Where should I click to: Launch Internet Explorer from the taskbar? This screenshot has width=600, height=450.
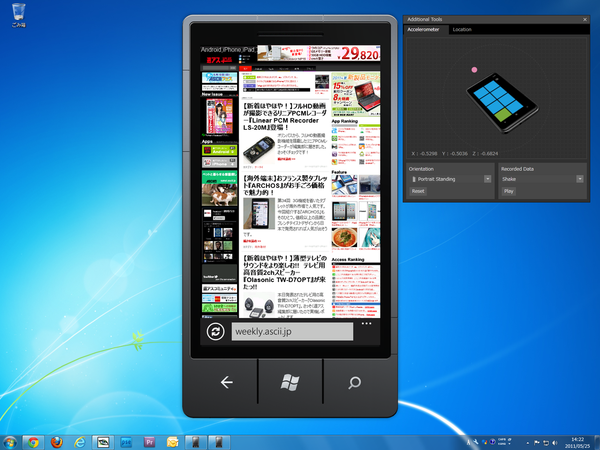click(x=80, y=443)
